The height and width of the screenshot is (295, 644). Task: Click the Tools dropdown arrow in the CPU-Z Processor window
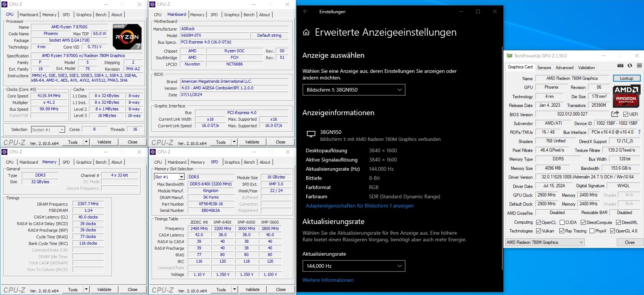coord(86,142)
